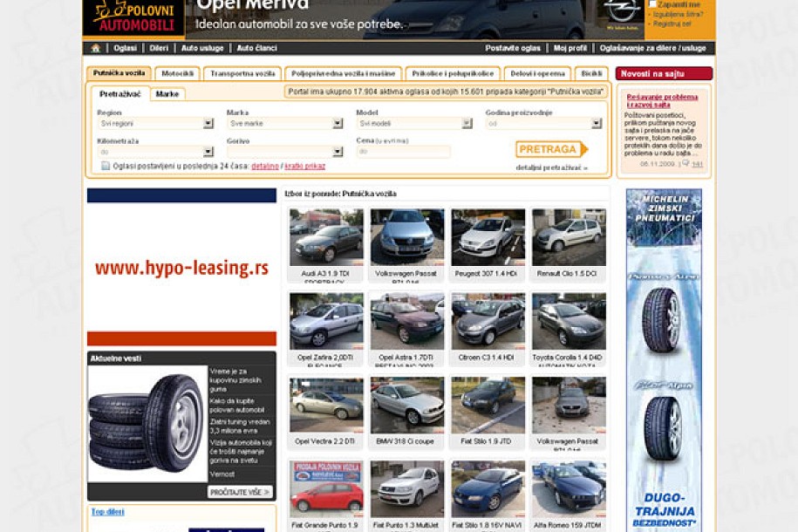798x532 pixels.
Task: Open the 'Top dileri' link
Action: point(108,512)
